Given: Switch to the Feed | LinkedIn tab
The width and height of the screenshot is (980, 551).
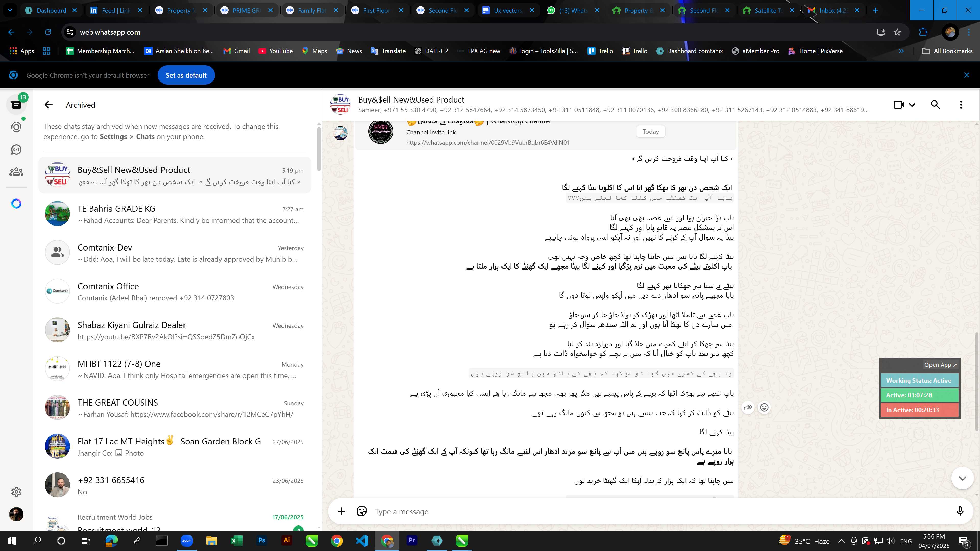Looking at the screenshot, I should [116, 10].
